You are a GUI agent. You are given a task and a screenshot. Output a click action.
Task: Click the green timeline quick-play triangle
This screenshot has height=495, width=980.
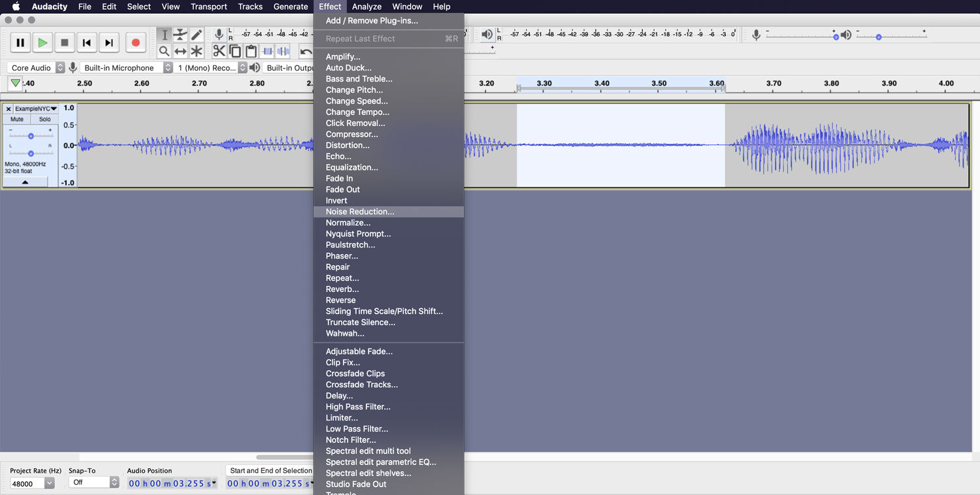[15, 83]
